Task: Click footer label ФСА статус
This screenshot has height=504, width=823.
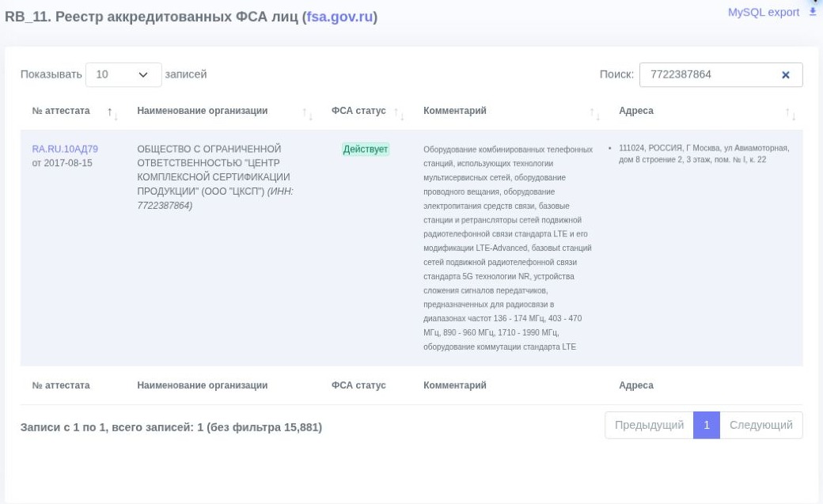Action: point(358,385)
